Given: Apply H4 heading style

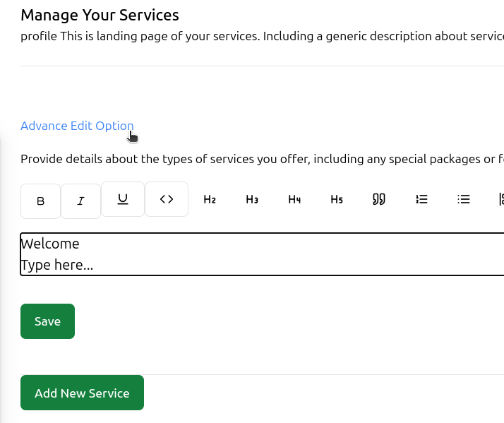Looking at the screenshot, I should tap(294, 199).
